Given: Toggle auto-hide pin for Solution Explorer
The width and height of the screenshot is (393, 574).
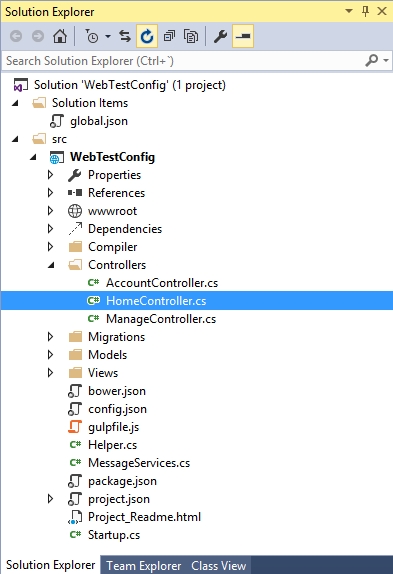Looking at the screenshot, I should pyautogui.click(x=365, y=11).
